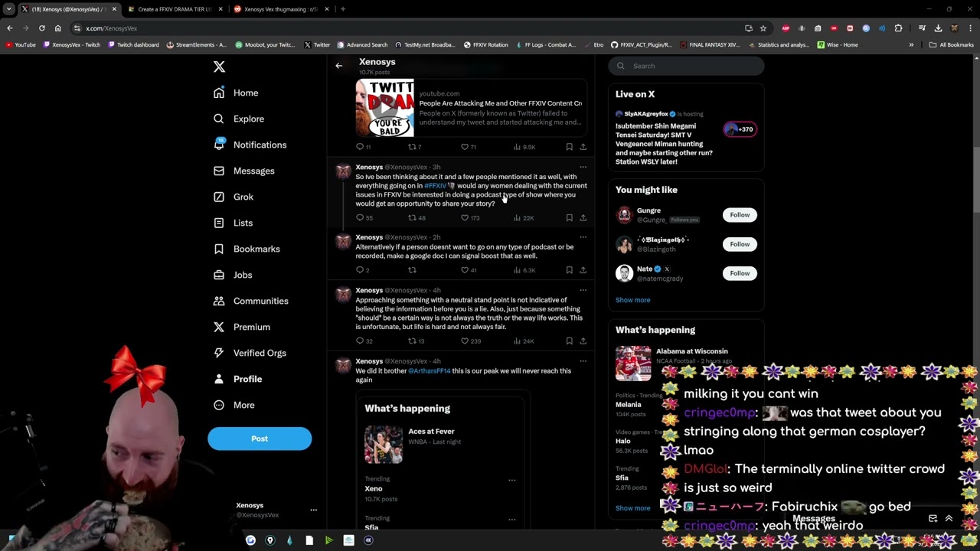Click Show more under You might like
The image size is (980, 551).
[x=632, y=300]
